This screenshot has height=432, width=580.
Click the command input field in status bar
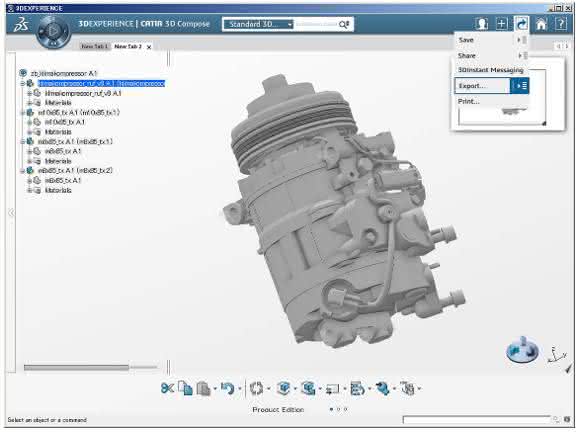click(476, 419)
